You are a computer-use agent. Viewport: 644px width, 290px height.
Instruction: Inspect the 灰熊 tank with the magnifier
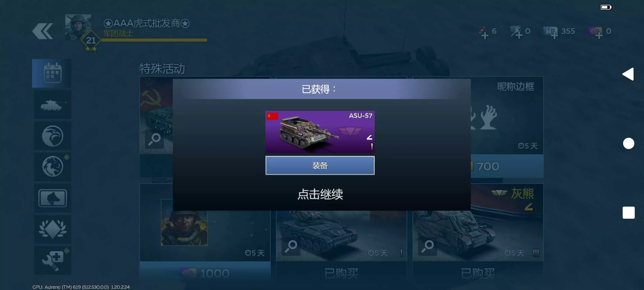pos(427,246)
